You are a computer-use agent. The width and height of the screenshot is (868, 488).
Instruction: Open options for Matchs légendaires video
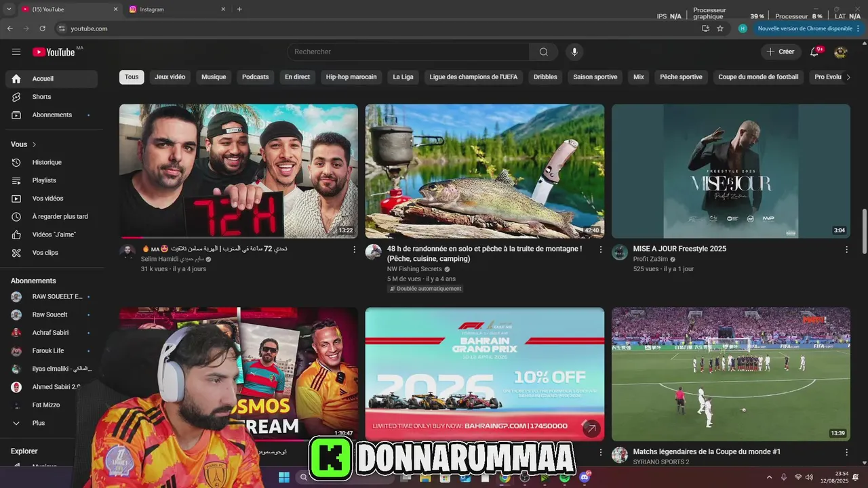pos(846,452)
